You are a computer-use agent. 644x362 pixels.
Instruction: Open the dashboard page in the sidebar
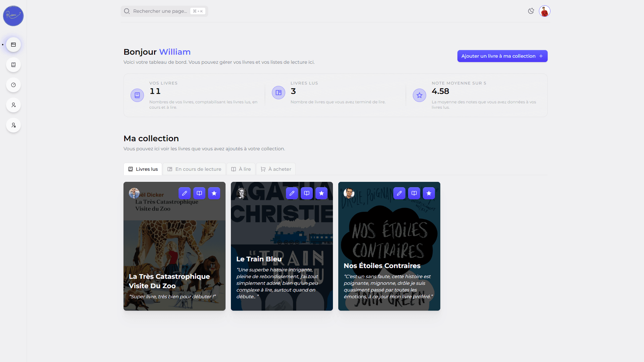coord(13,45)
